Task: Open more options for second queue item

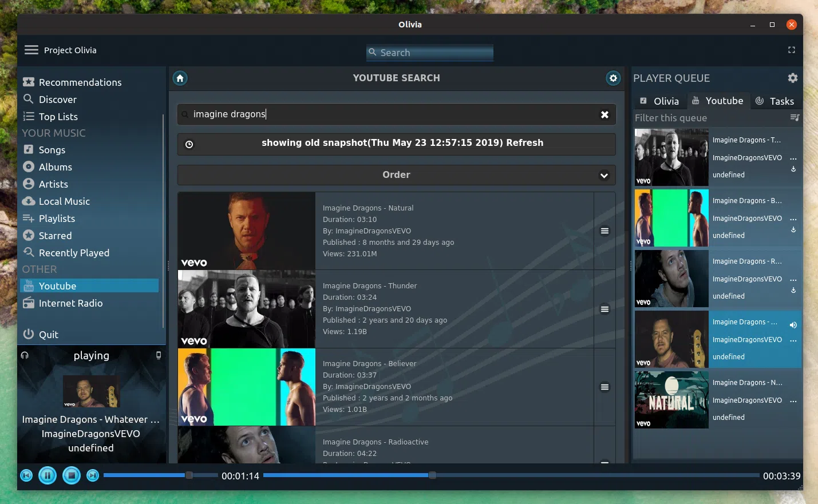Action: pyautogui.click(x=793, y=219)
